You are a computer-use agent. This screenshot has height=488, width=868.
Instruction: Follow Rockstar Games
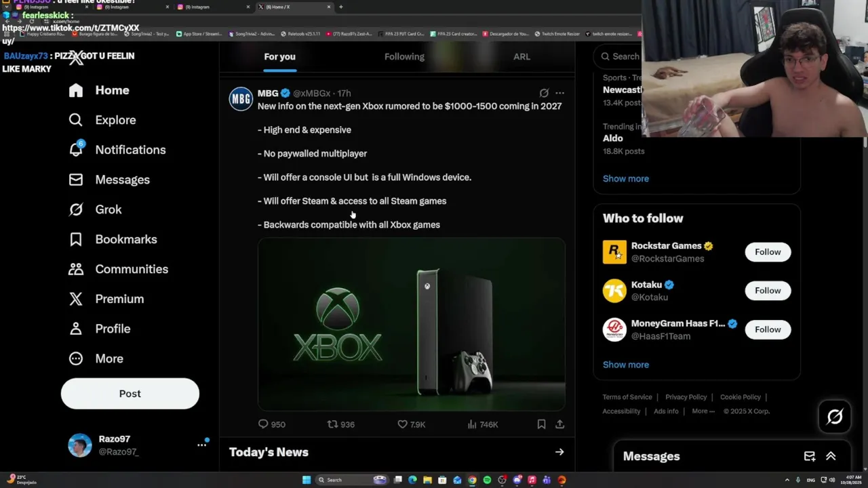coord(768,252)
